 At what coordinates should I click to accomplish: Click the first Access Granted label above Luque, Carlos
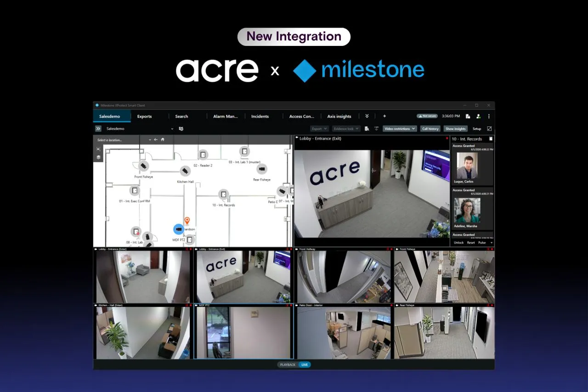coord(464,146)
